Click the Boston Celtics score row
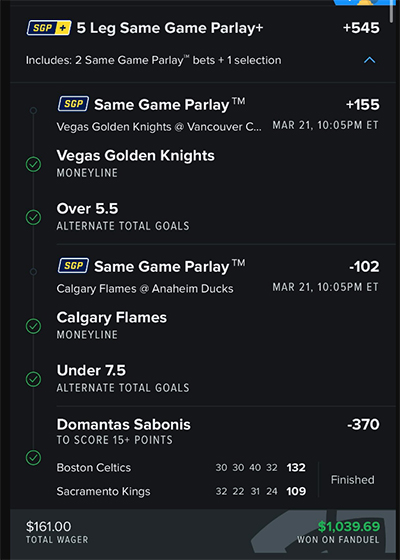Viewport: 400px width, 560px height. [181, 468]
